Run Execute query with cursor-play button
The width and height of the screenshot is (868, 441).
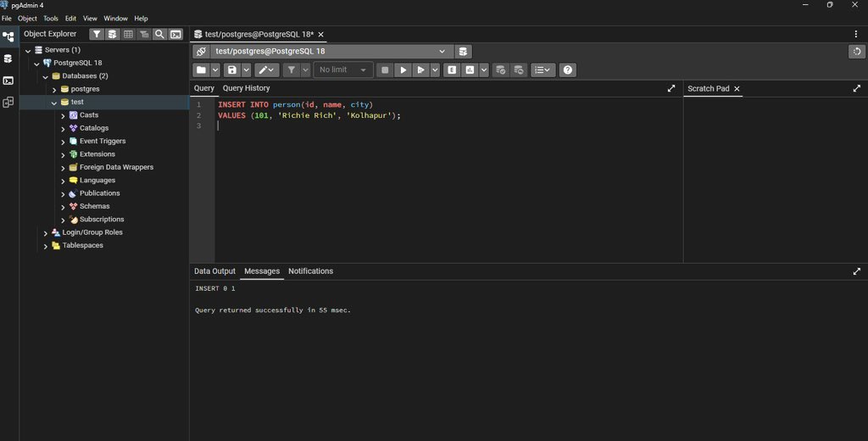coord(420,70)
